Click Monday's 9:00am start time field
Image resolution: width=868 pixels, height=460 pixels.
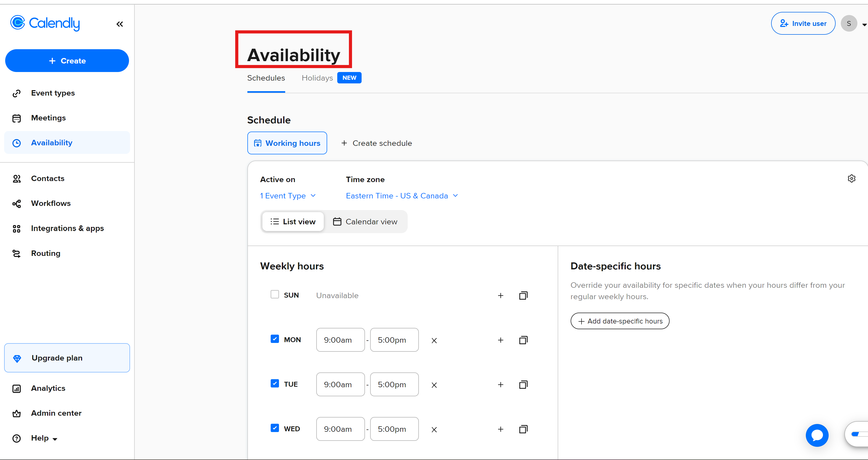(x=340, y=340)
